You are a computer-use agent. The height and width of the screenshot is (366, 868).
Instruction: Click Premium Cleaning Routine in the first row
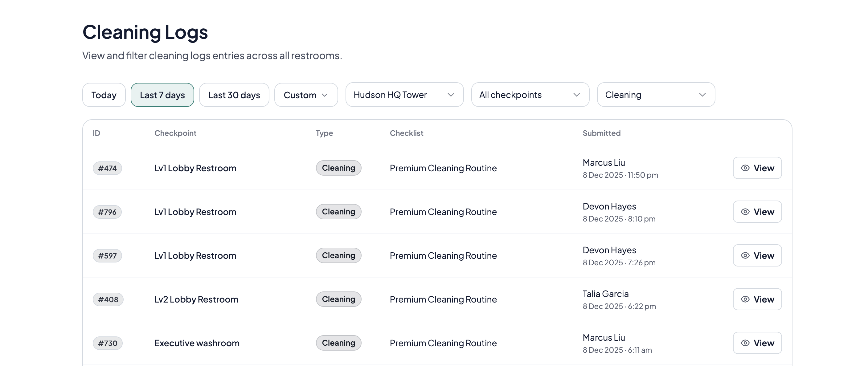443,168
